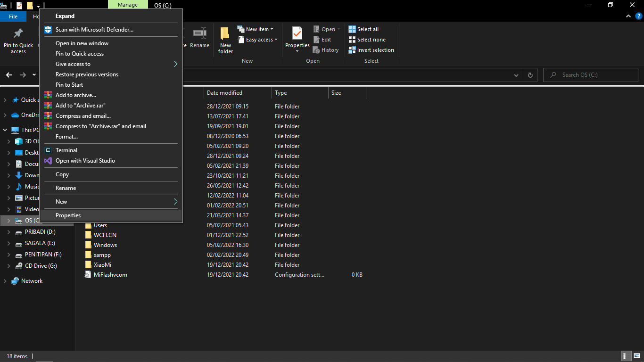644x362 pixels.
Task: Sort by the Date modified column
Action: tap(238, 93)
